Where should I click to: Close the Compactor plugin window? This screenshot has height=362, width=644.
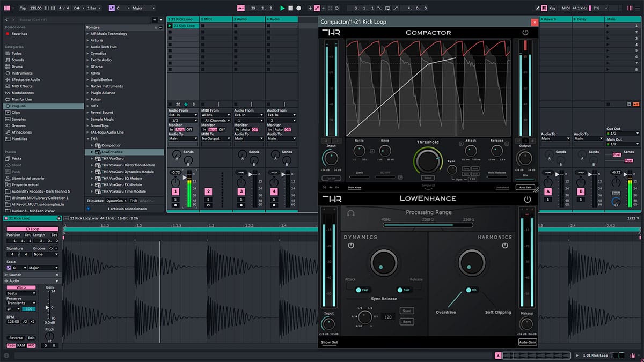point(534,22)
